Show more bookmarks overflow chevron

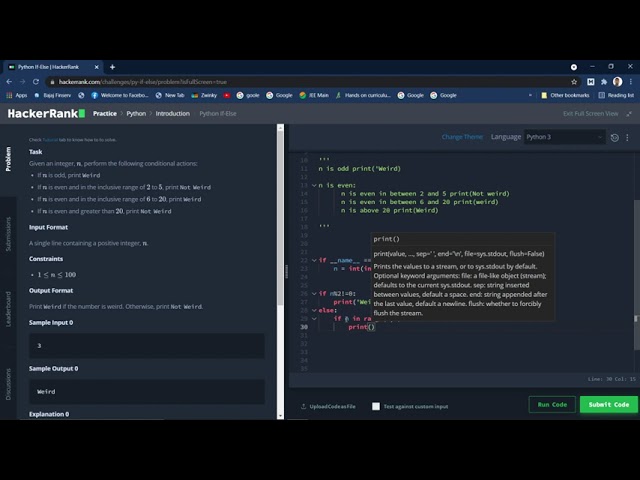click(x=530, y=95)
